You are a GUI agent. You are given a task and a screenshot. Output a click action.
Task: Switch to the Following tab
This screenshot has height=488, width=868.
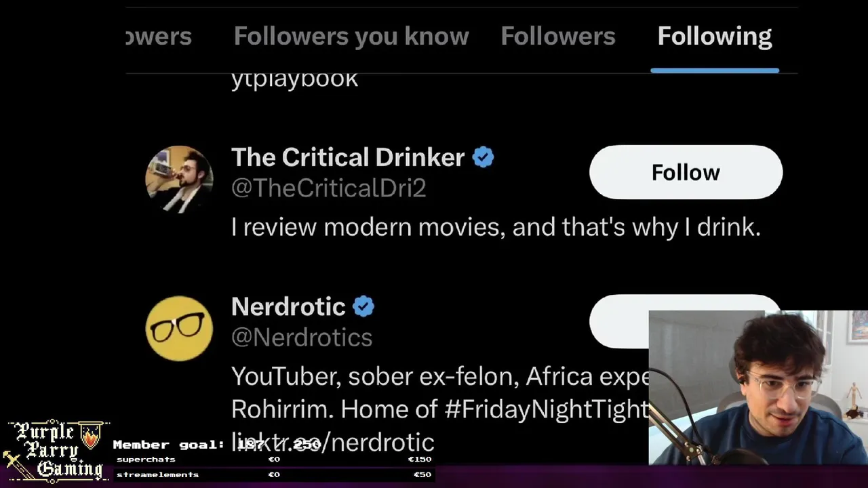pyautogui.click(x=714, y=37)
